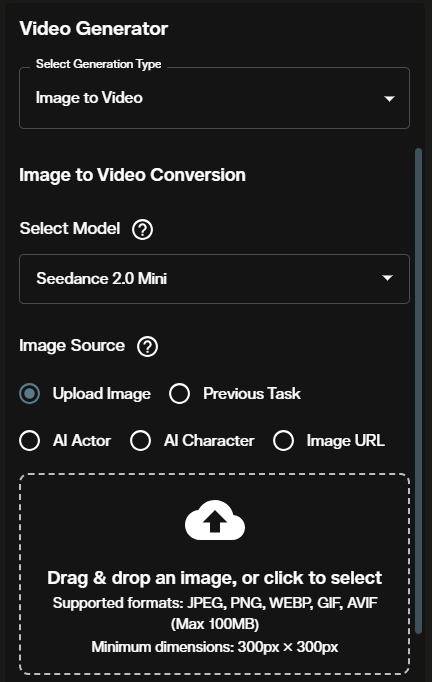
Task: Open the Select Generation Type dropdown
Action: (214, 98)
